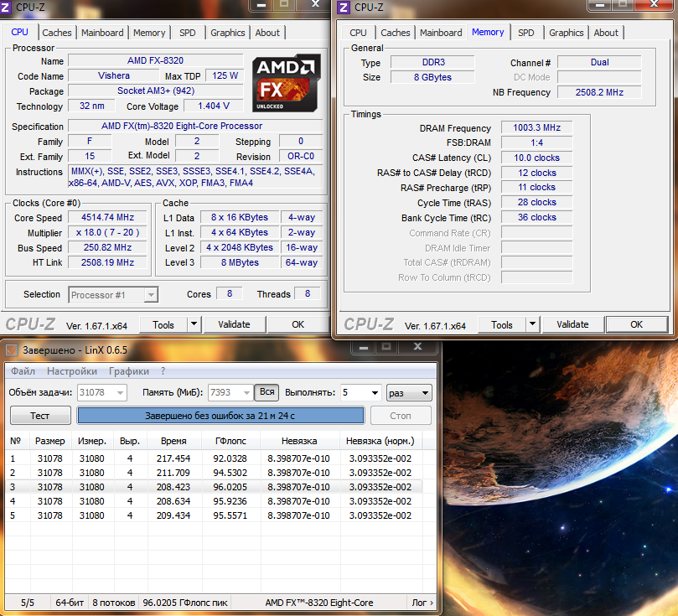This screenshot has height=616, width=678.
Task: Click the Размер column header
Action: (50, 441)
